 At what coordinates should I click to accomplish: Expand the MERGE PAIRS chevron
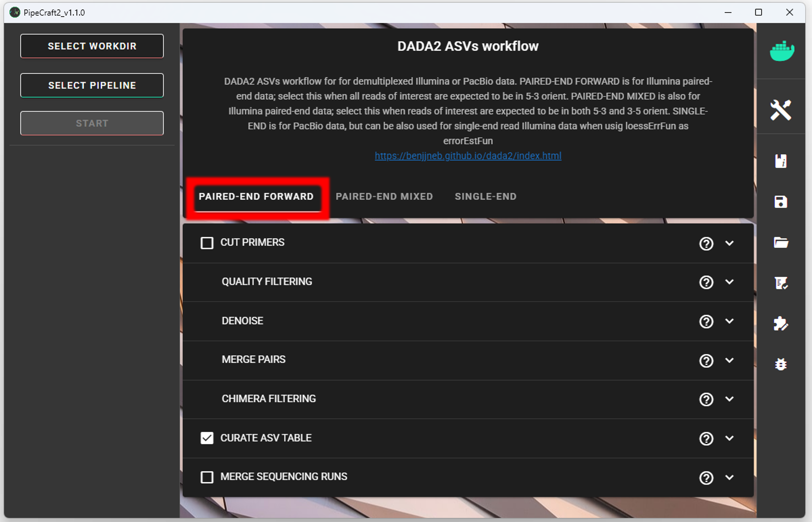729,360
